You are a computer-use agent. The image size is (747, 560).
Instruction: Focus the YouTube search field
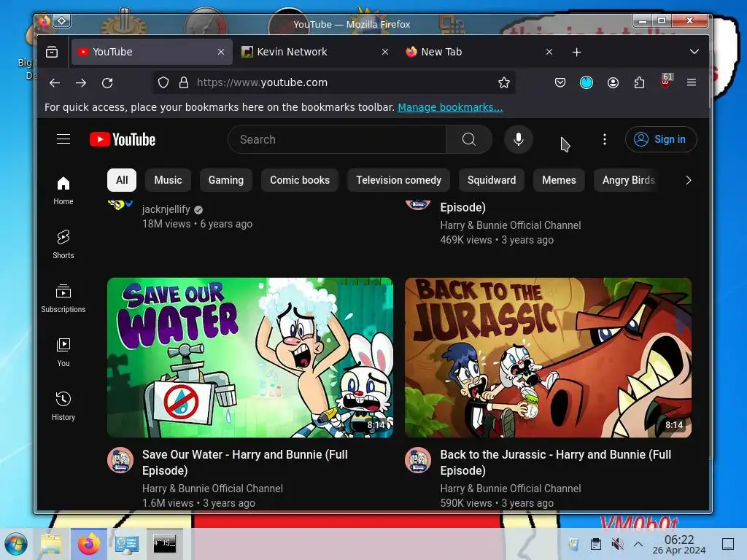point(337,139)
